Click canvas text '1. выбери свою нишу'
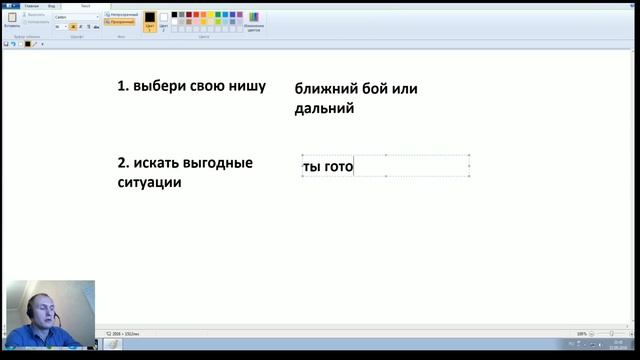The width and height of the screenshot is (640, 360). click(x=191, y=86)
